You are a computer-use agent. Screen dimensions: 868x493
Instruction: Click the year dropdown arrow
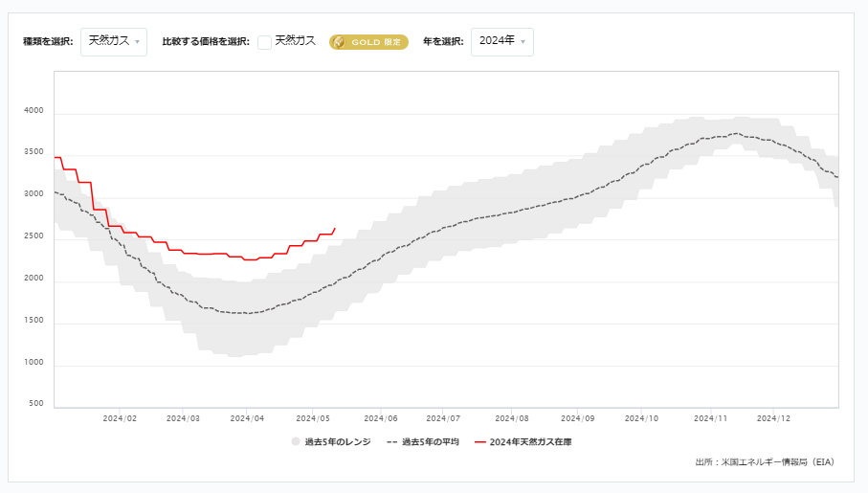523,42
